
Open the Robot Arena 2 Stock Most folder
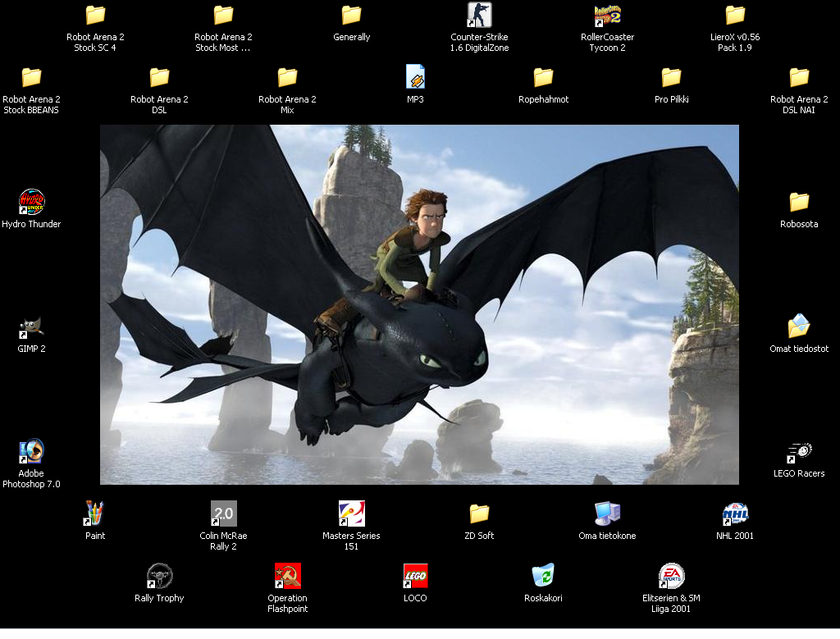[x=223, y=15]
